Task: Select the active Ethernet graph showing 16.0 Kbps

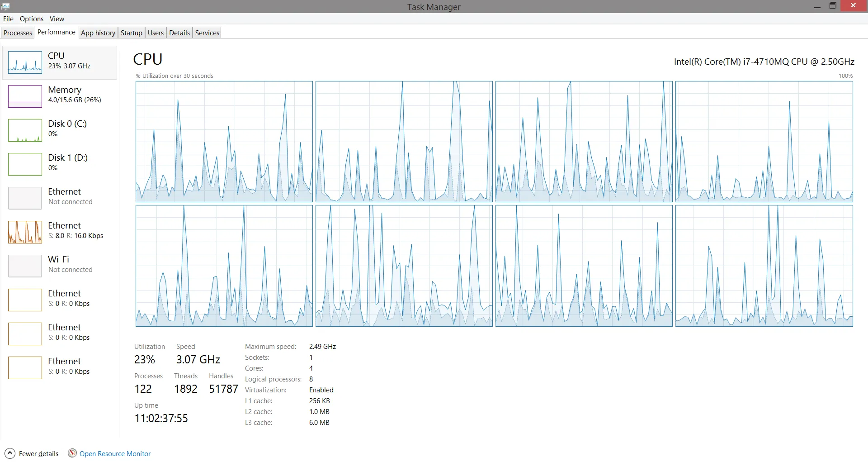Action: 25,232
